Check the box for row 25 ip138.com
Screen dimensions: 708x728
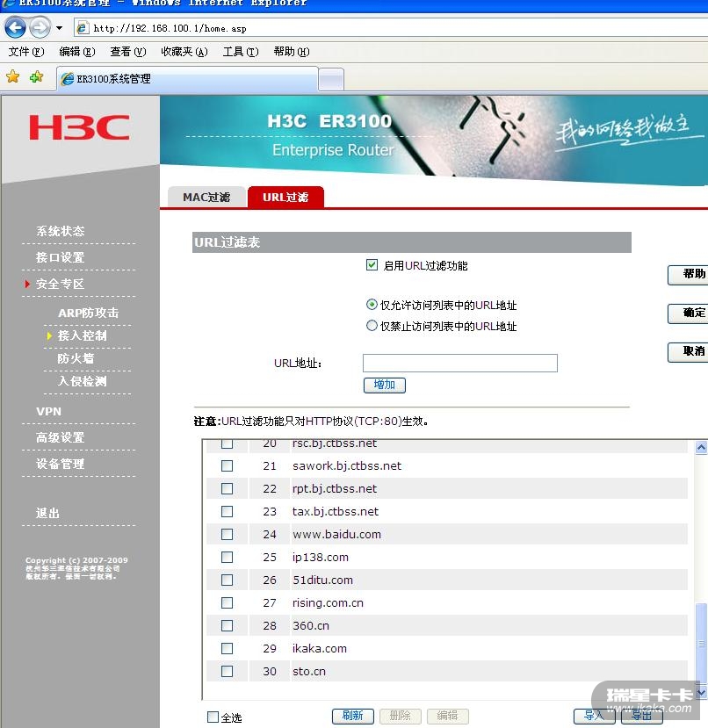click(228, 557)
